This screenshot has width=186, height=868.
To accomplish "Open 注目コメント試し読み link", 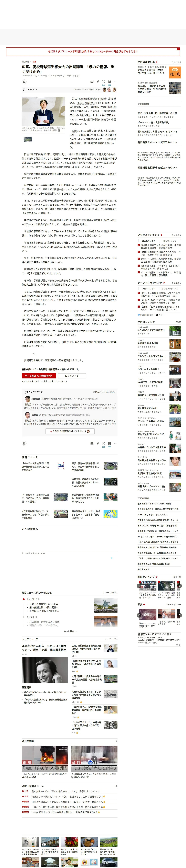I will tap(104, 392).
